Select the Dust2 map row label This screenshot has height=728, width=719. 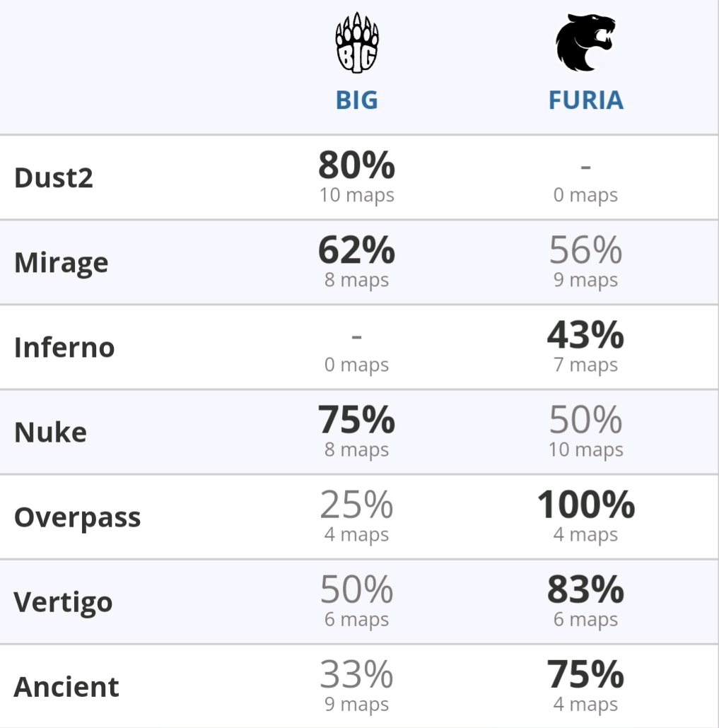click(54, 178)
